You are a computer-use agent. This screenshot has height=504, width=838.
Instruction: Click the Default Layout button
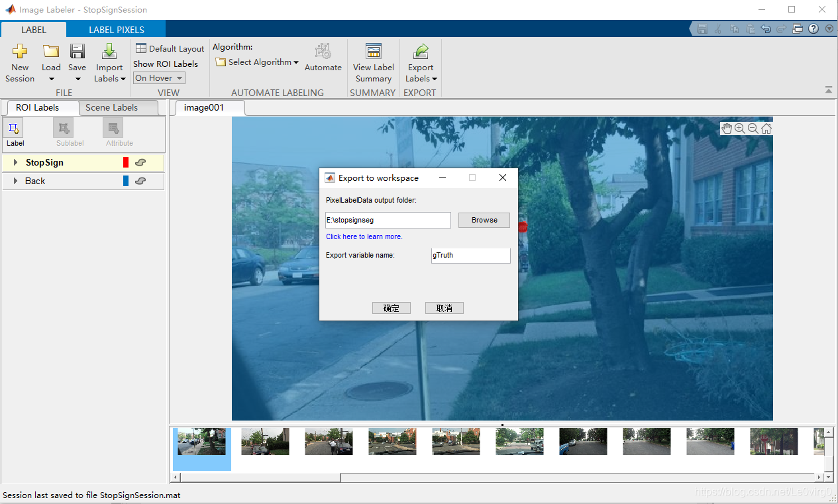pyautogui.click(x=170, y=48)
